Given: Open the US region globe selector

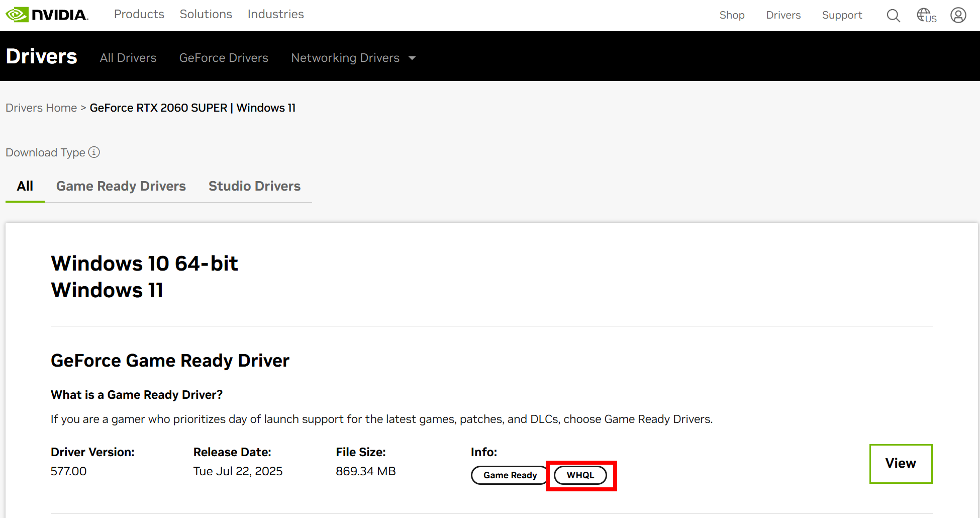Looking at the screenshot, I should pos(926,16).
